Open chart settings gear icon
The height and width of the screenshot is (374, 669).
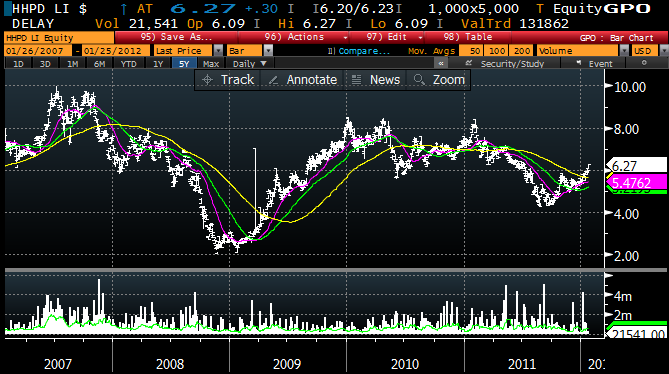[644, 63]
